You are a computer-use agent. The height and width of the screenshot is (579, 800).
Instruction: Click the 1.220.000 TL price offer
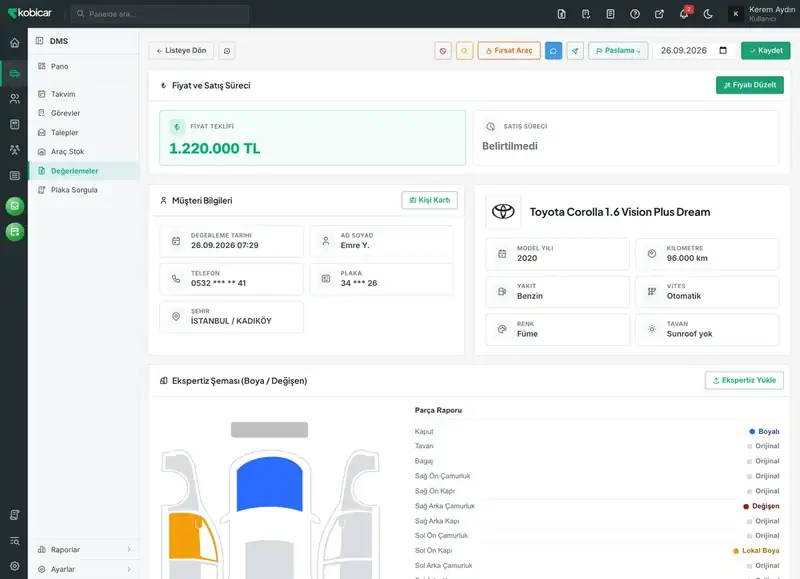(214, 148)
